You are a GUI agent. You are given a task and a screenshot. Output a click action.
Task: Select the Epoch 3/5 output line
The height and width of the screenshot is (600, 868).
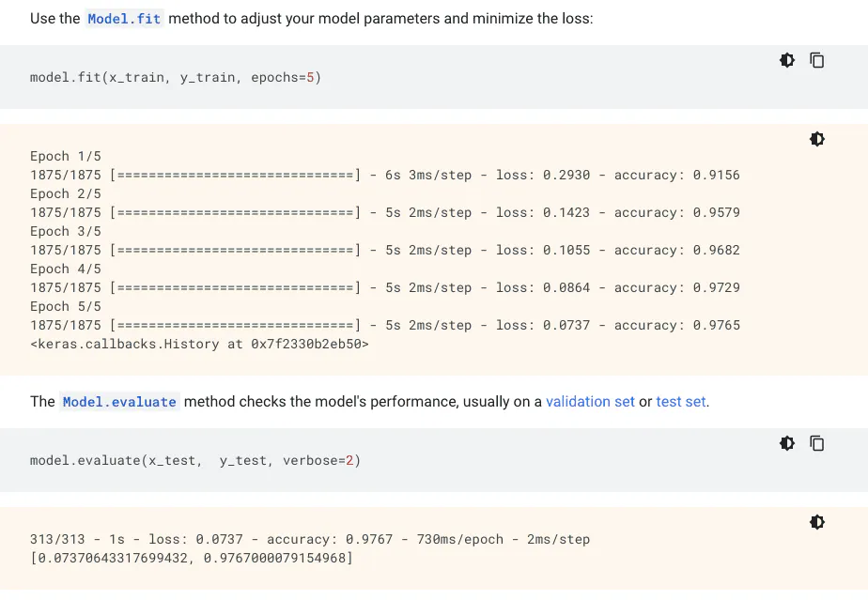click(x=66, y=231)
